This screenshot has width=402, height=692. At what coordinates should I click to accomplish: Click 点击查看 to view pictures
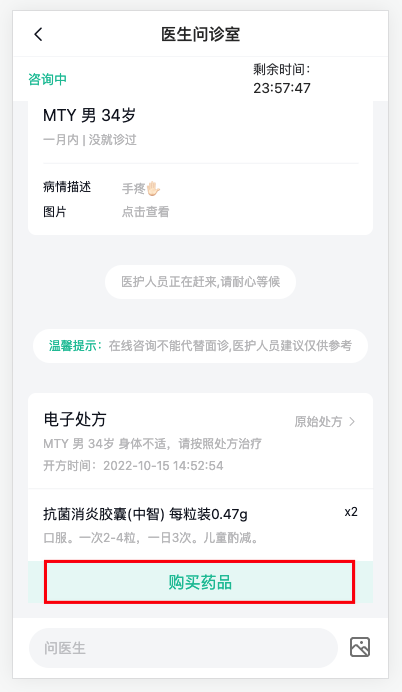coord(146,212)
